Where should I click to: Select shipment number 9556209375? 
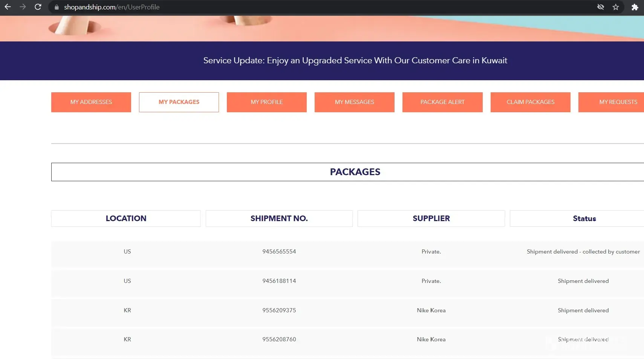click(x=279, y=310)
